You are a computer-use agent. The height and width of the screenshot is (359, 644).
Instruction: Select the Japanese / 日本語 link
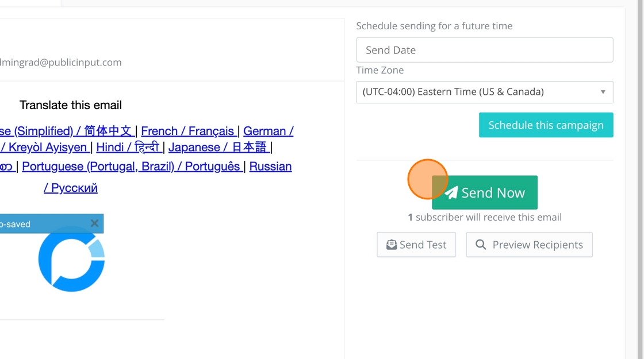point(218,148)
